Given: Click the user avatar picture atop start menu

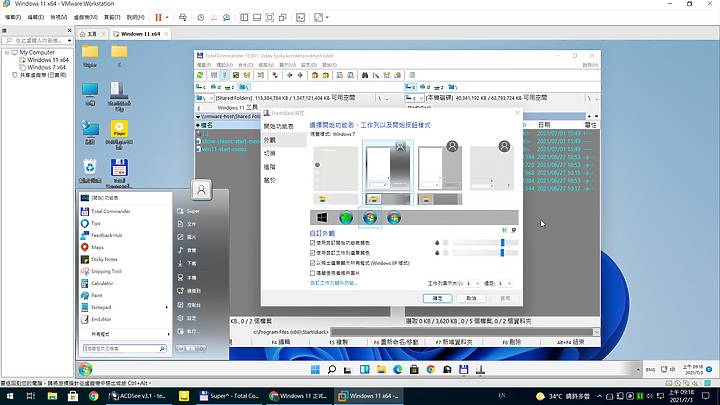Looking at the screenshot, I should pyautogui.click(x=201, y=190).
